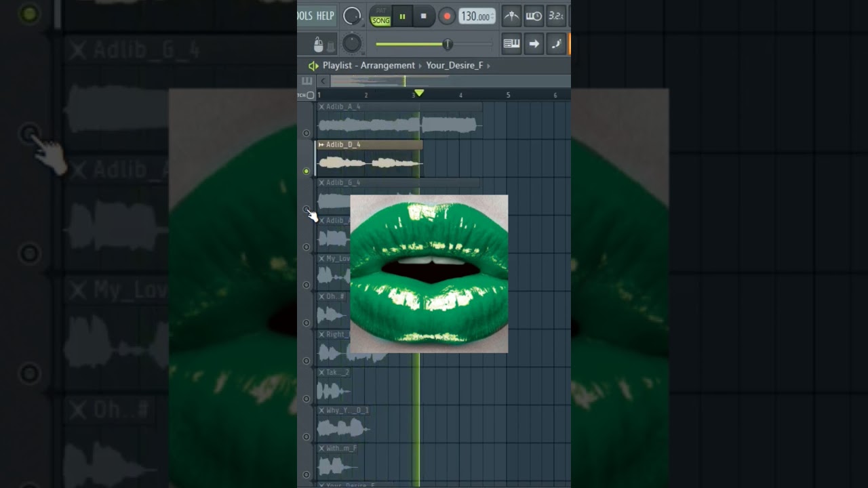Screen dimensions: 868x488
Task: Click the piano-keys icon left of the overview
Action: [307, 81]
